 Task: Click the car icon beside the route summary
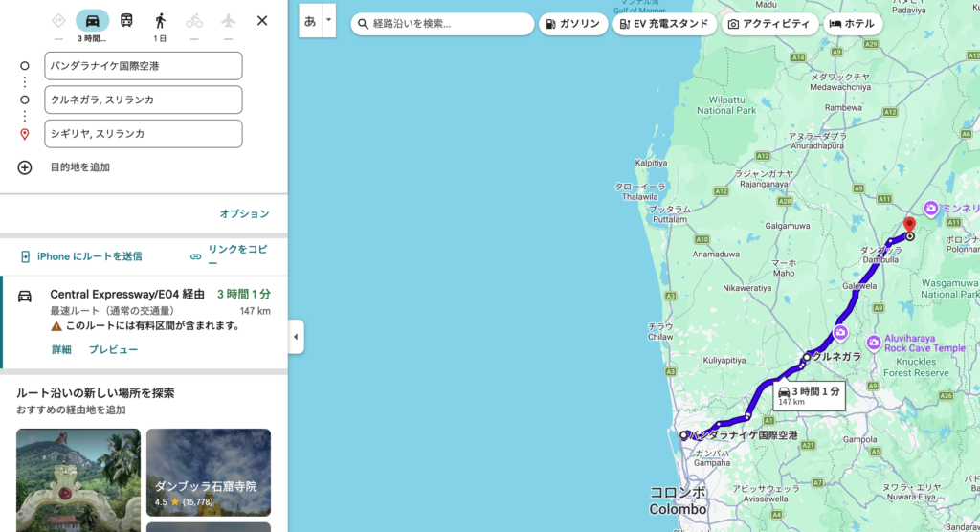[24, 296]
